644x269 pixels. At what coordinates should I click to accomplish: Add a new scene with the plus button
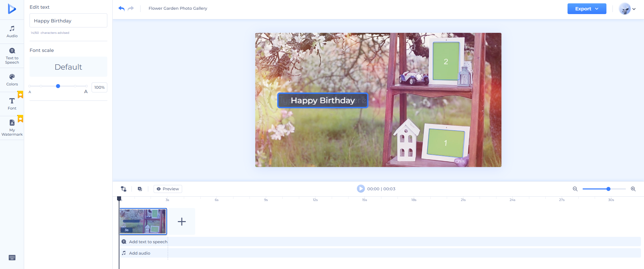(x=182, y=221)
